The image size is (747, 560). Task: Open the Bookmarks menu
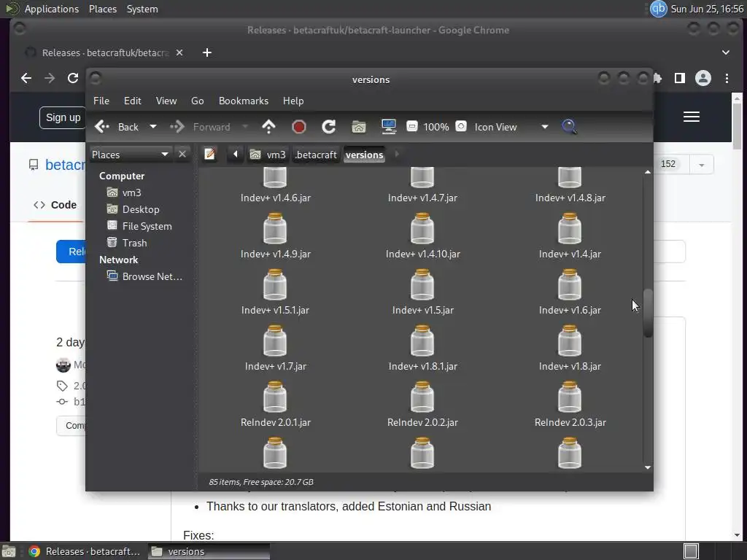[244, 101]
